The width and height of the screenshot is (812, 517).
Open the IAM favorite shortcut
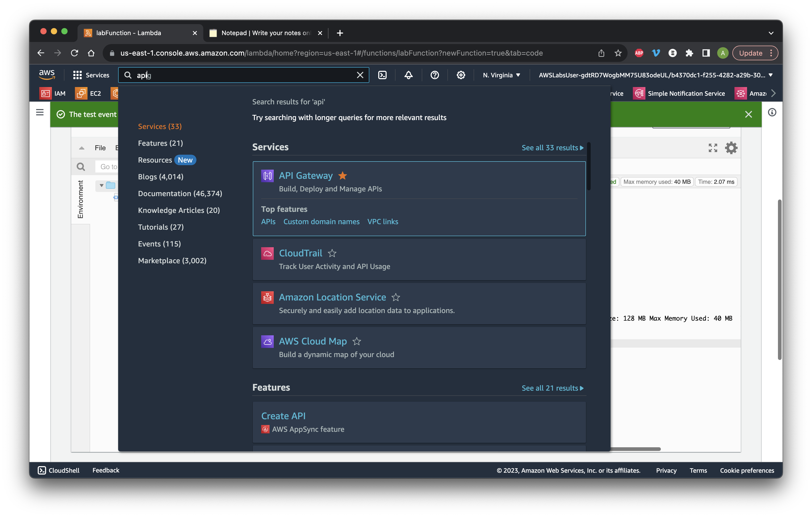tap(52, 94)
